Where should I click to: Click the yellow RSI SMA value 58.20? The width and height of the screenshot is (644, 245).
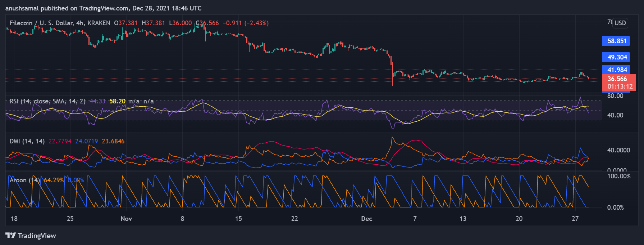117,101
